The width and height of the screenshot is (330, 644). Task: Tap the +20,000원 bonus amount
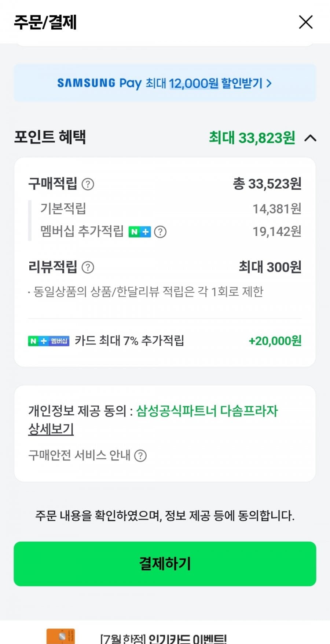pyautogui.click(x=275, y=341)
